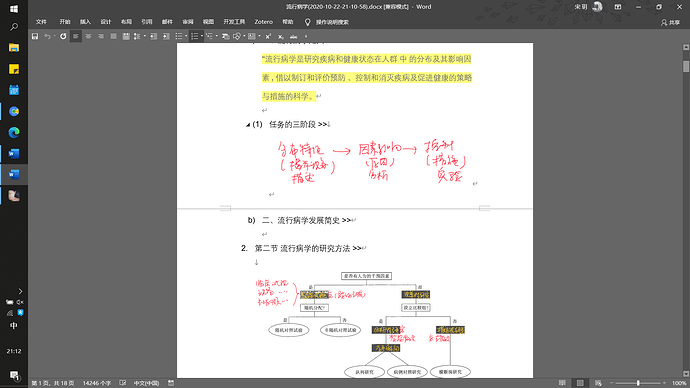Undo the last action

point(47,37)
